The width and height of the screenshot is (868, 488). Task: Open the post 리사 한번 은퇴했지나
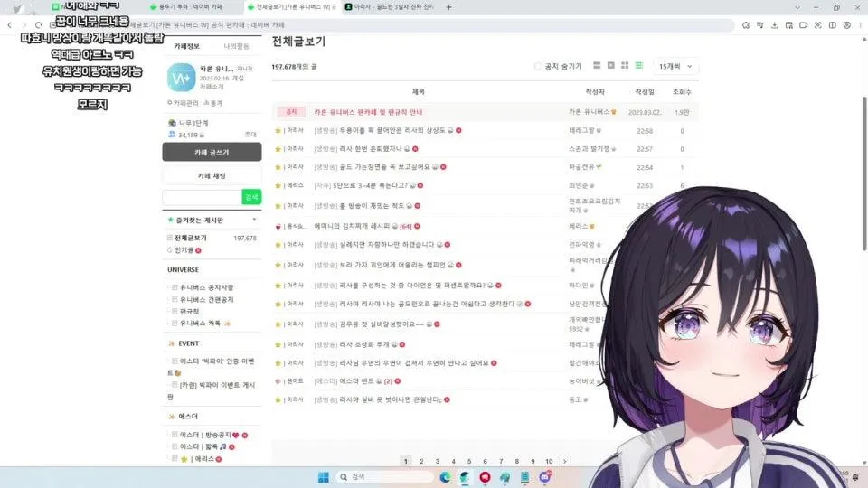tap(371, 149)
